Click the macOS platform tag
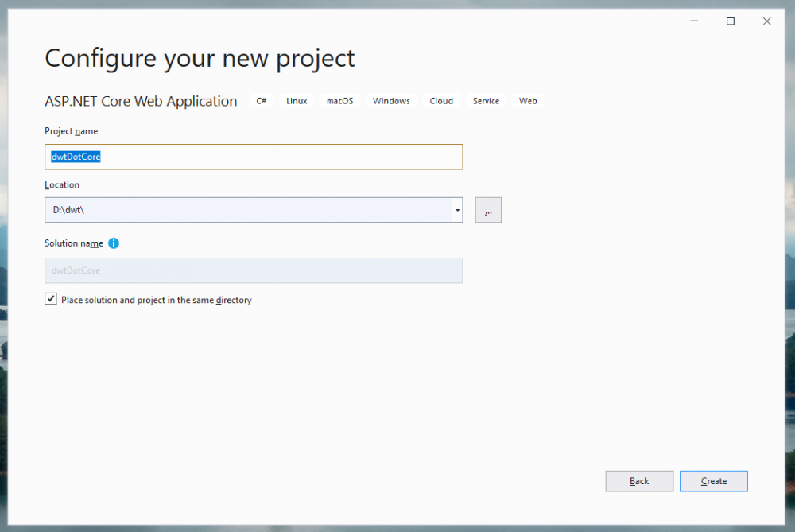The width and height of the screenshot is (795, 532). click(339, 101)
